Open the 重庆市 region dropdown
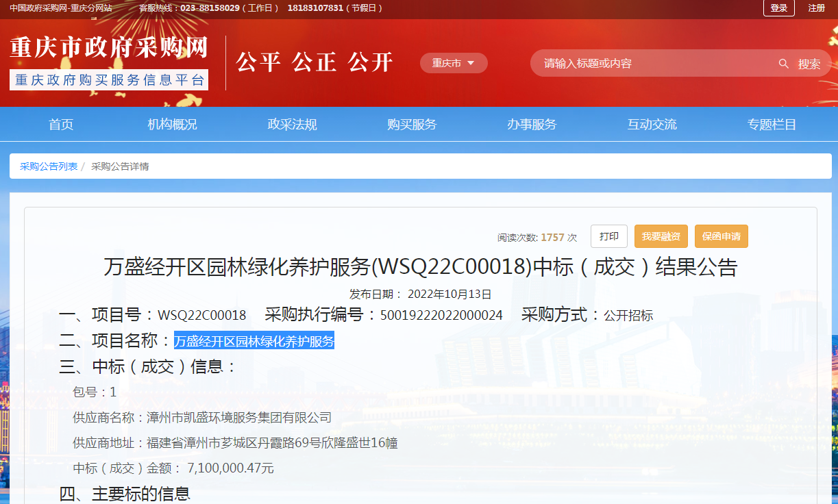838x504 pixels. [454, 63]
